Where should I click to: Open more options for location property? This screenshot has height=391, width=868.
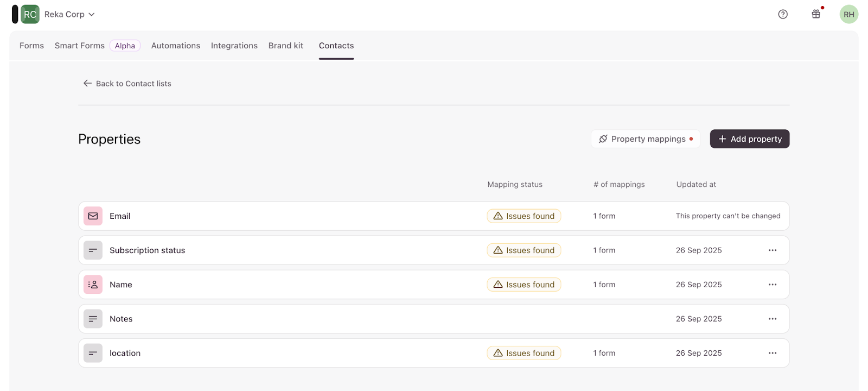tap(773, 353)
